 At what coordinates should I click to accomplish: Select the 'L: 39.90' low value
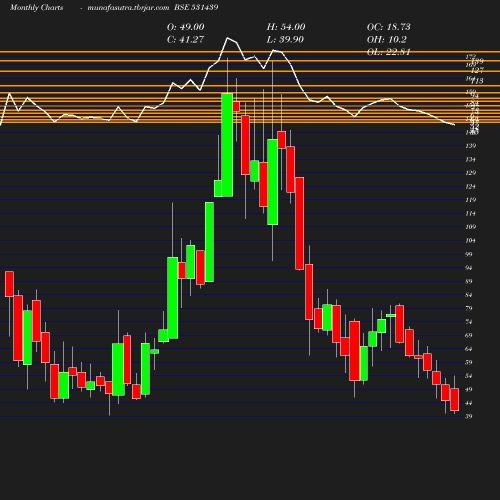285,39
